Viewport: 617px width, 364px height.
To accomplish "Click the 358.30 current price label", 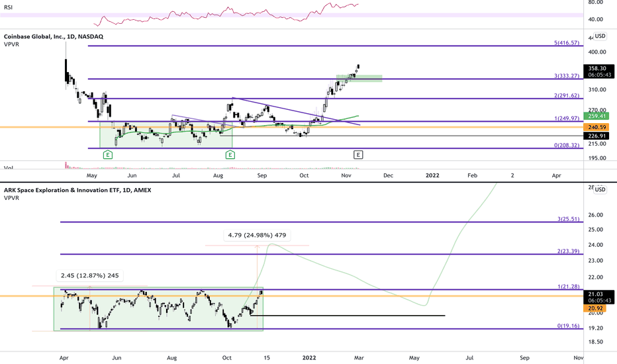I will (598, 68).
